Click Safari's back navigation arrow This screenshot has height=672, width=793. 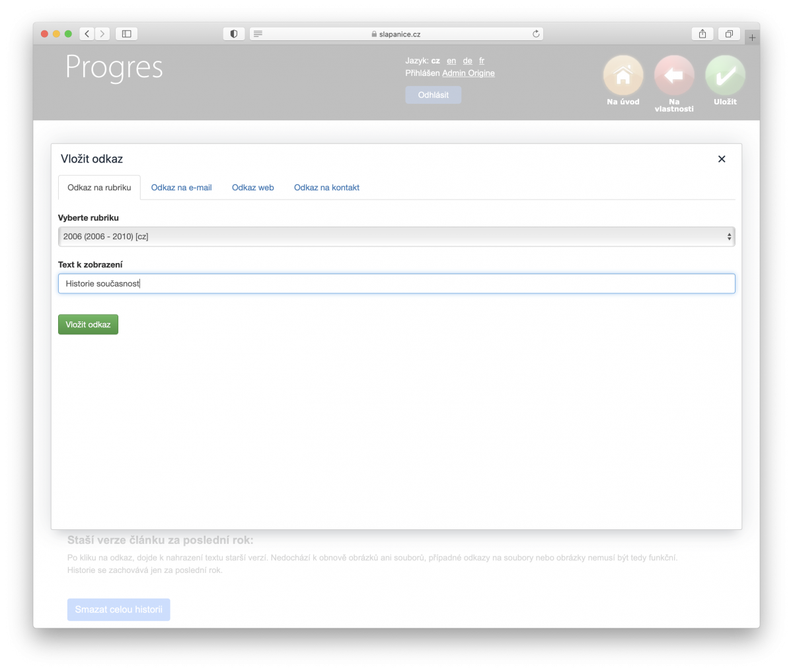[x=88, y=34]
